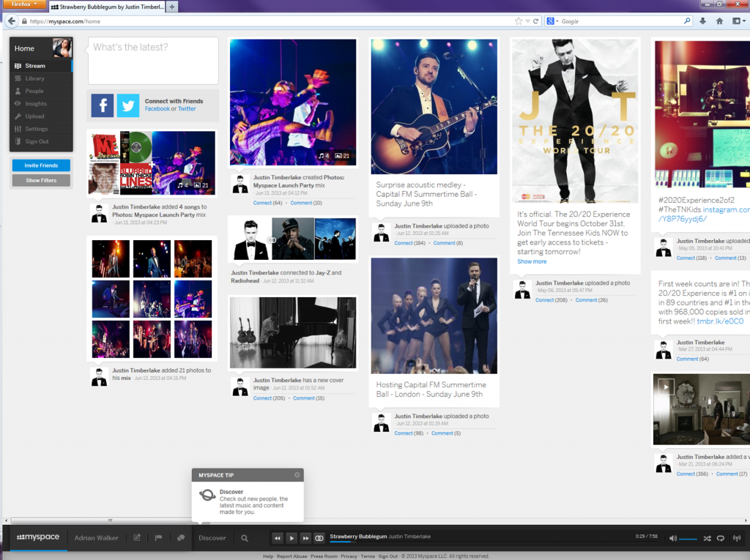Go to previous track in player
Screen dimensions: 750x560
(278, 538)
